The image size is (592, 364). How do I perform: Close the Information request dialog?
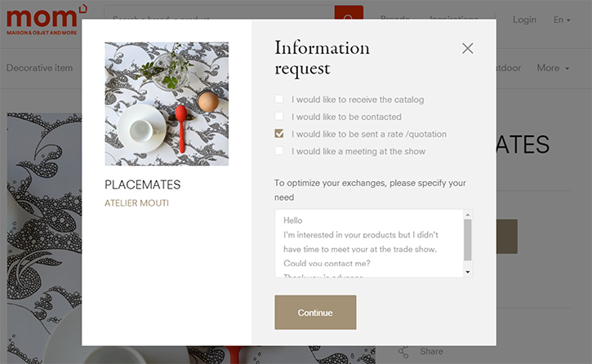click(467, 48)
